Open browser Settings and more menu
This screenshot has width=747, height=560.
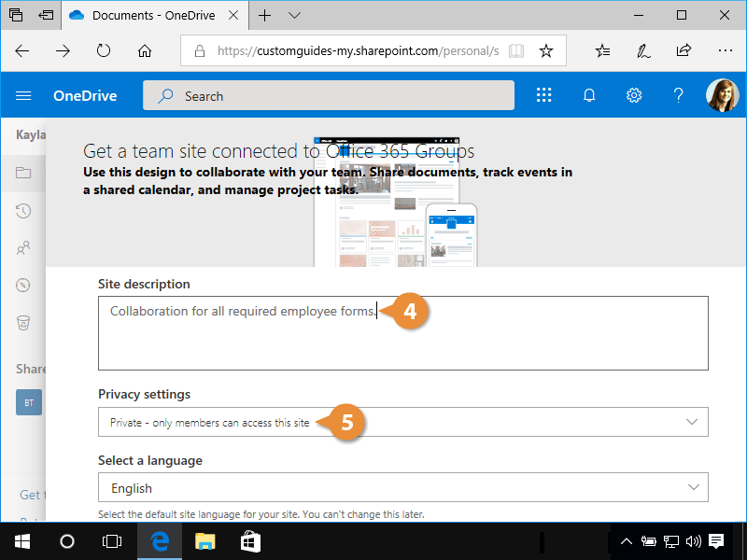tap(726, 50)
